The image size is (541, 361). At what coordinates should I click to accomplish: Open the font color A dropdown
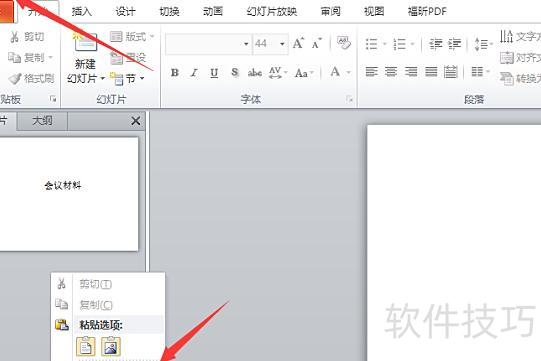[x=348, y=72]
